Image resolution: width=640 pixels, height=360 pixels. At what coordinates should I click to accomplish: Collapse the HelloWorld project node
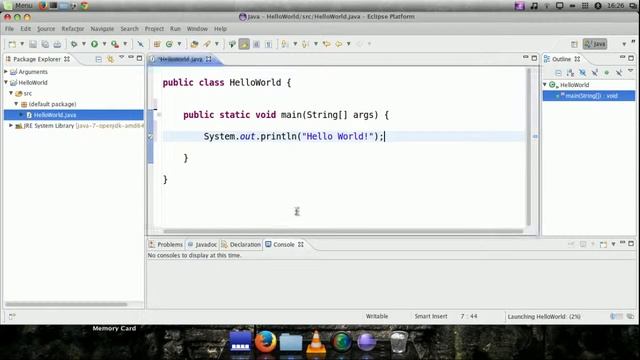[x=6, y=82]
